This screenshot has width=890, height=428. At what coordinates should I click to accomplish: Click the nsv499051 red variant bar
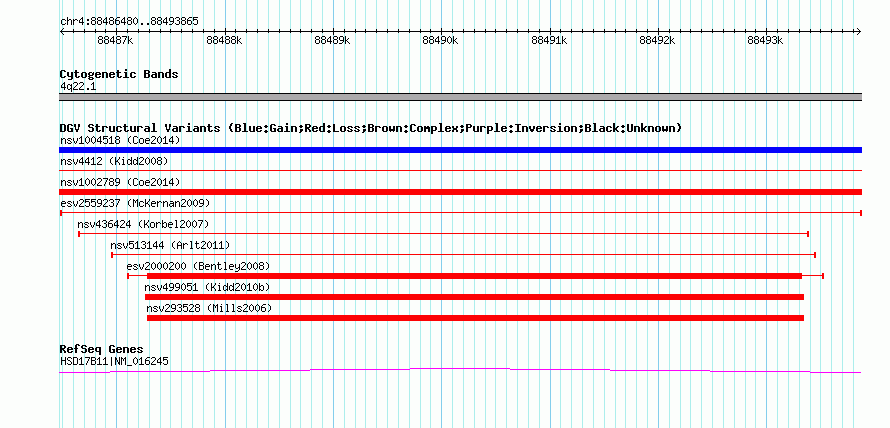[475, 297]
